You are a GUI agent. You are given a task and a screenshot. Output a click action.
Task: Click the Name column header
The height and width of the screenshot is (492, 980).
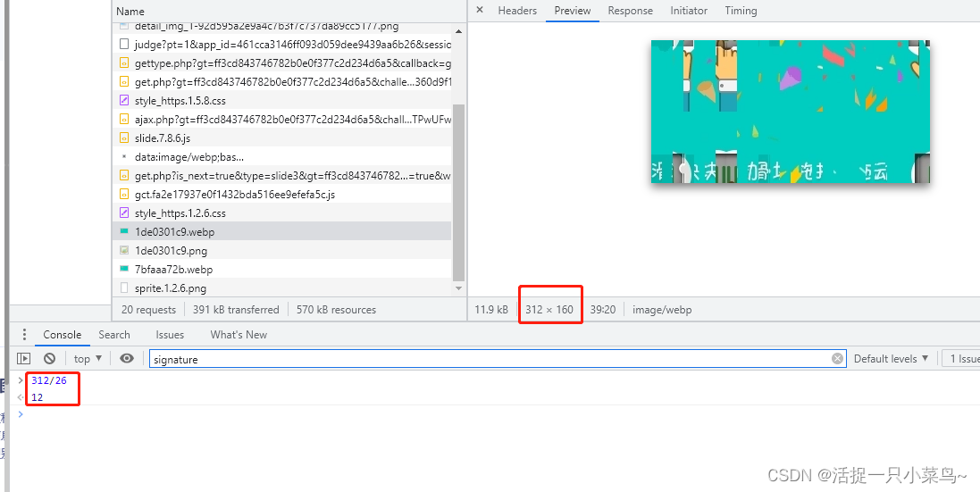point(130,12)
